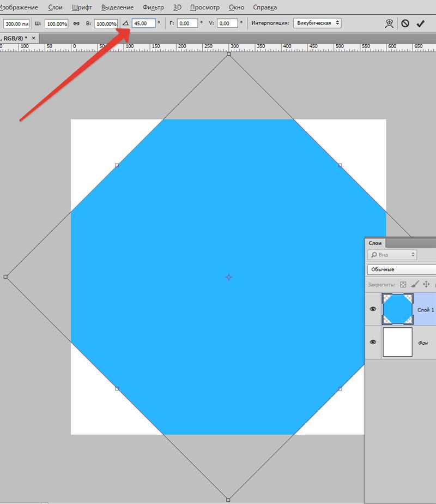Click the left corner transform handle
436x504 pixels.
(5, 277)
